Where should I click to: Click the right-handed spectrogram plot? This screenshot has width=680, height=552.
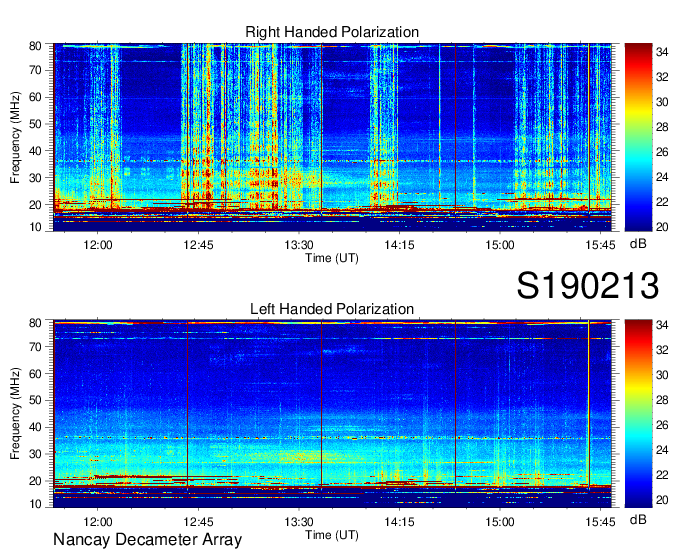point(332,137)
